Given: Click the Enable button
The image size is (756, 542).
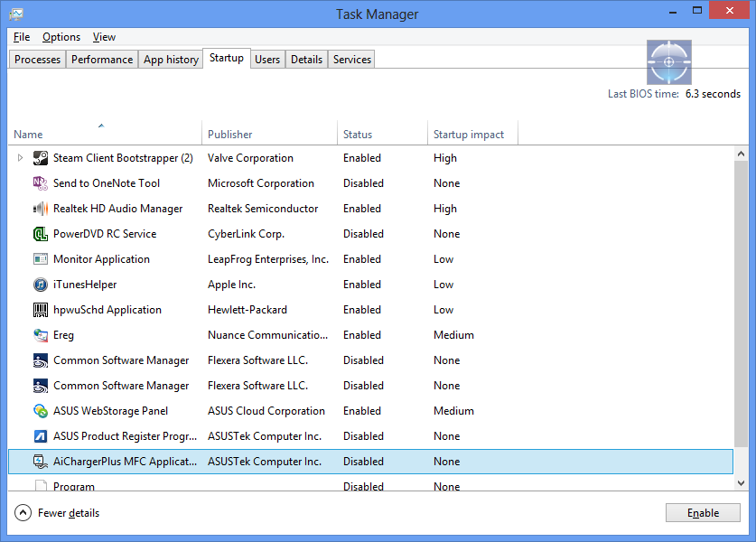Looking at the screenshot, I should tap(703, 512).
